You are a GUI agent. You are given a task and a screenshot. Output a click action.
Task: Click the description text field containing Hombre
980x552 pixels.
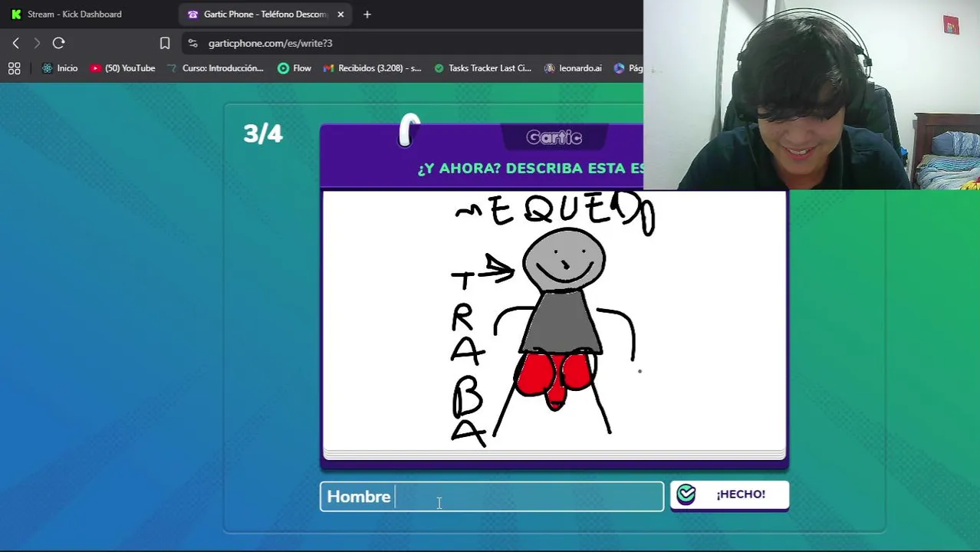[x=492, y=497]
